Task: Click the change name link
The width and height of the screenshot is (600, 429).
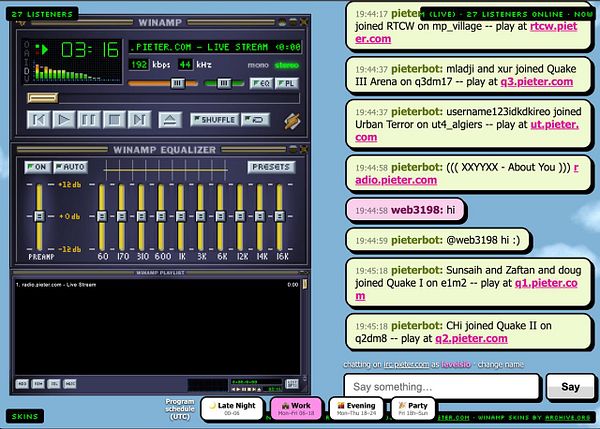Action: tap(501, 365)
